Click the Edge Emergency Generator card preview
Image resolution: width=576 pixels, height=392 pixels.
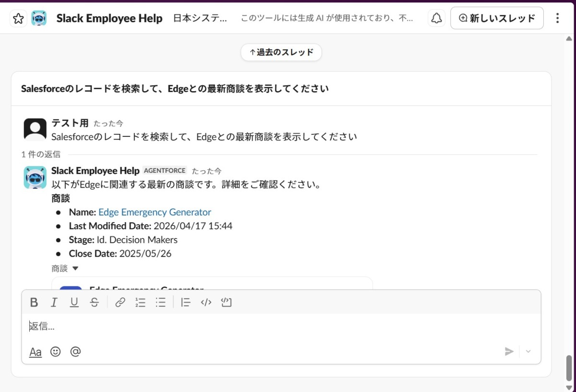point(212,284)
